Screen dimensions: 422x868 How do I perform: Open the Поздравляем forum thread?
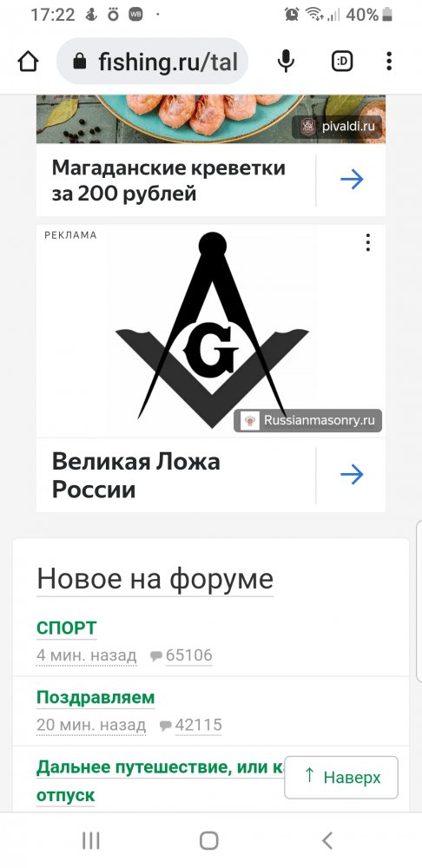pos(96,698)
